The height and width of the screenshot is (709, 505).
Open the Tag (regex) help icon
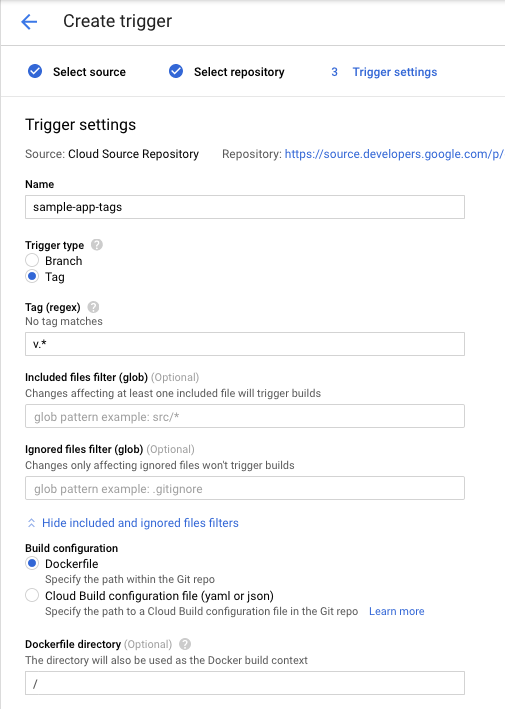point(93,307)
